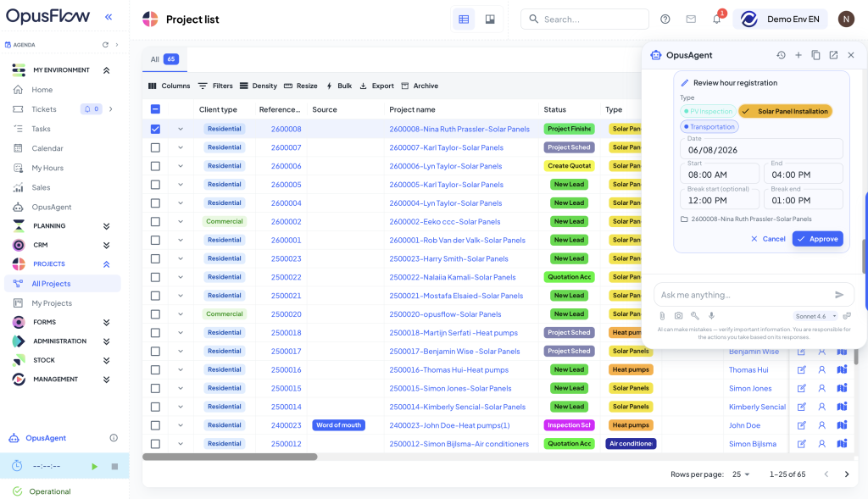Select the Transportation type chip
Screen dimensions: 868x499
point(709,127)
